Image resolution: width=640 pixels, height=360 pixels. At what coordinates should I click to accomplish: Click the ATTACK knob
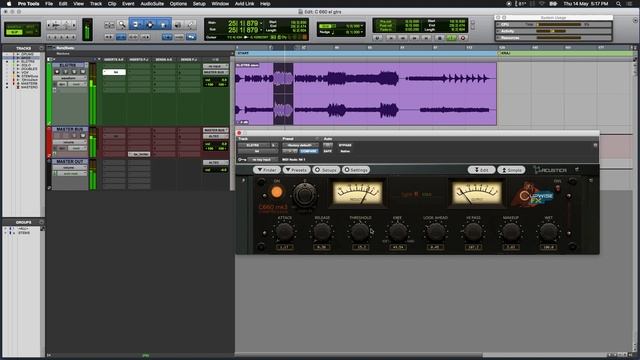[x=284, y=232]
